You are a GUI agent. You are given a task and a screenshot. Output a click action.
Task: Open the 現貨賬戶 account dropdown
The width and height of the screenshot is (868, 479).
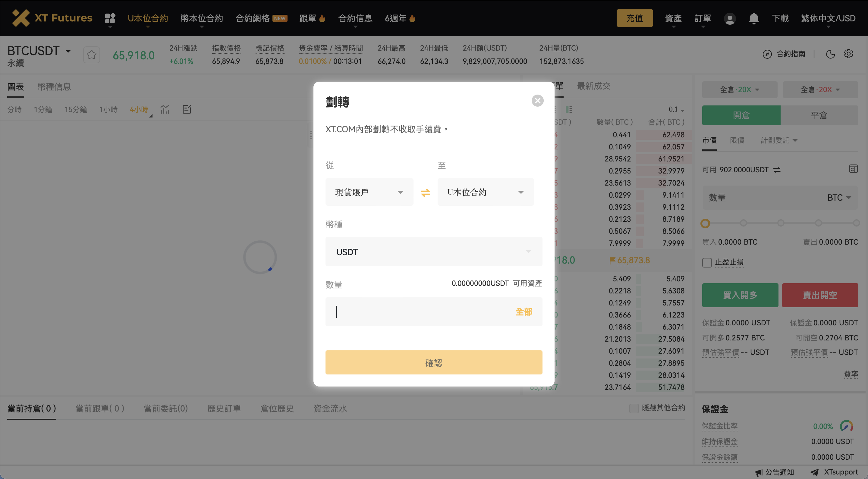[x=369, y=192]
